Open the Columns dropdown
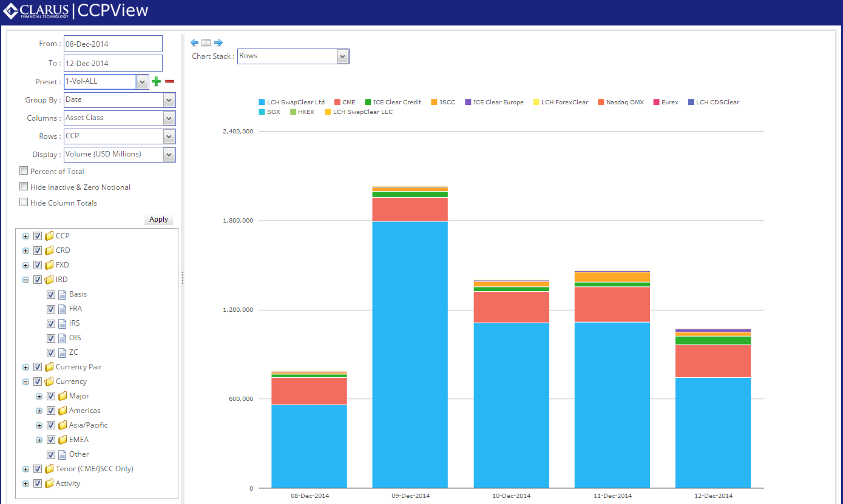 coord(169,118)
